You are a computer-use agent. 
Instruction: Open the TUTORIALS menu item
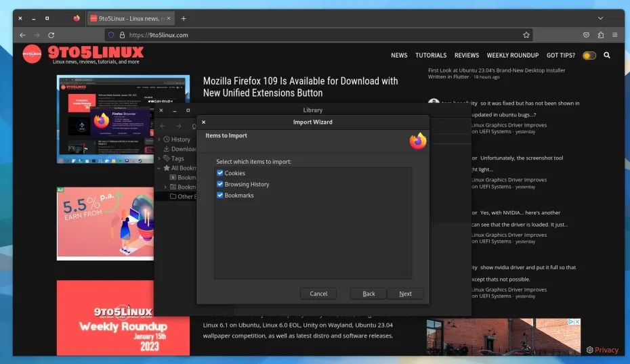pyautogui.click(x=431, y=55)
